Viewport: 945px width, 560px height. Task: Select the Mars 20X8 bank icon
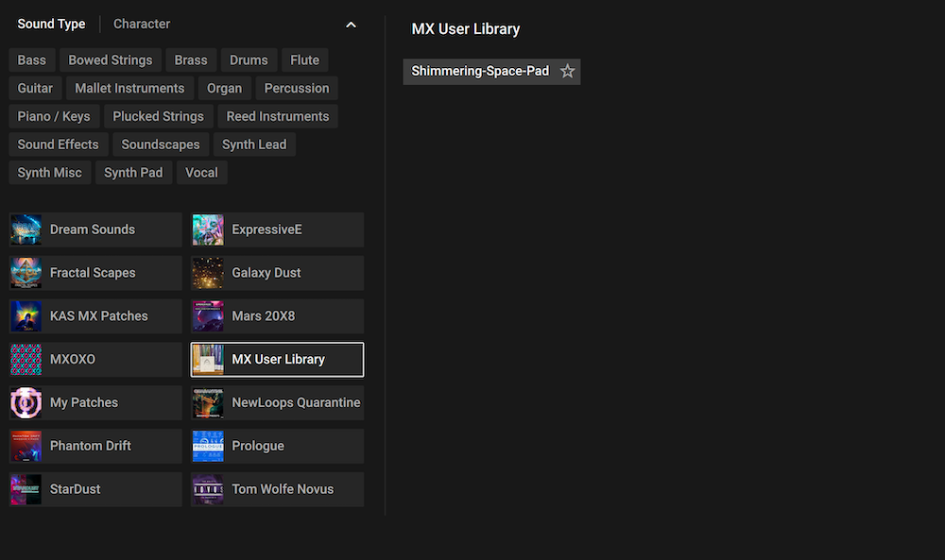pyautogui.click(x=208, y=316)
